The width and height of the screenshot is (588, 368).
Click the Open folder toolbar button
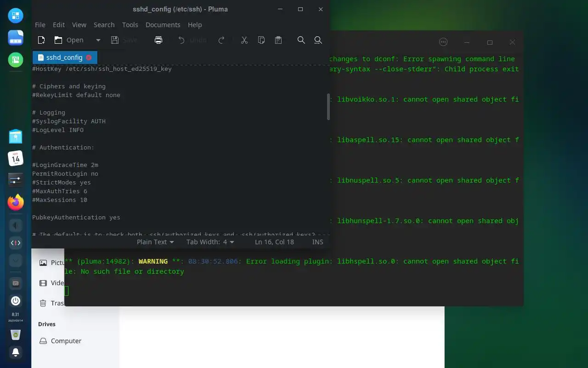(69, 40)
